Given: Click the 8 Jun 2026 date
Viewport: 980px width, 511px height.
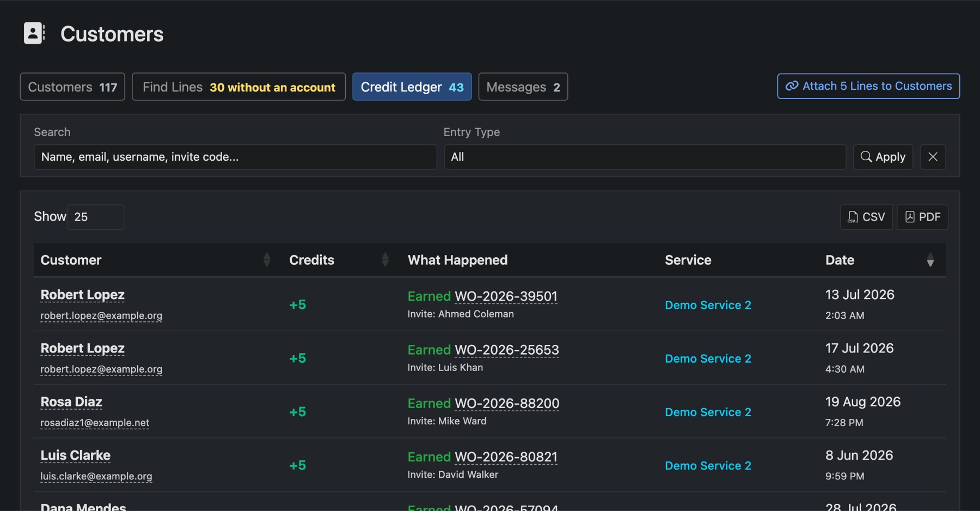Looking at the screenshot, I should [859, 455].
